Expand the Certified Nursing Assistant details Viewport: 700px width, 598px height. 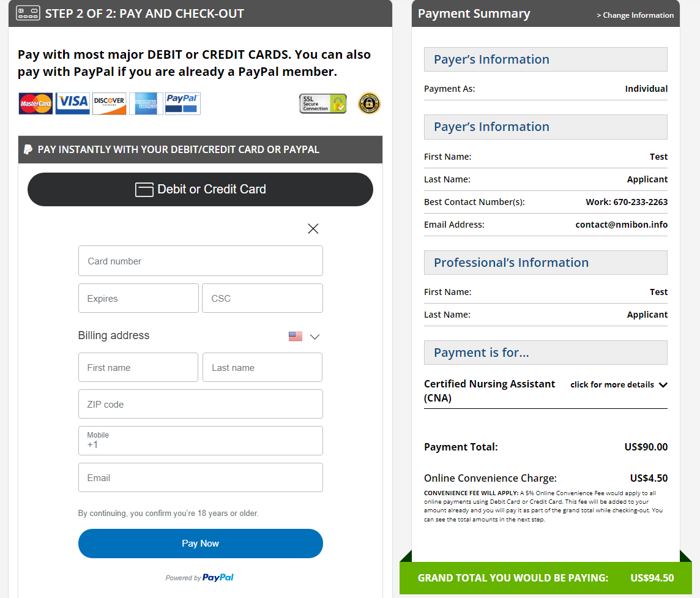[619, 384]
